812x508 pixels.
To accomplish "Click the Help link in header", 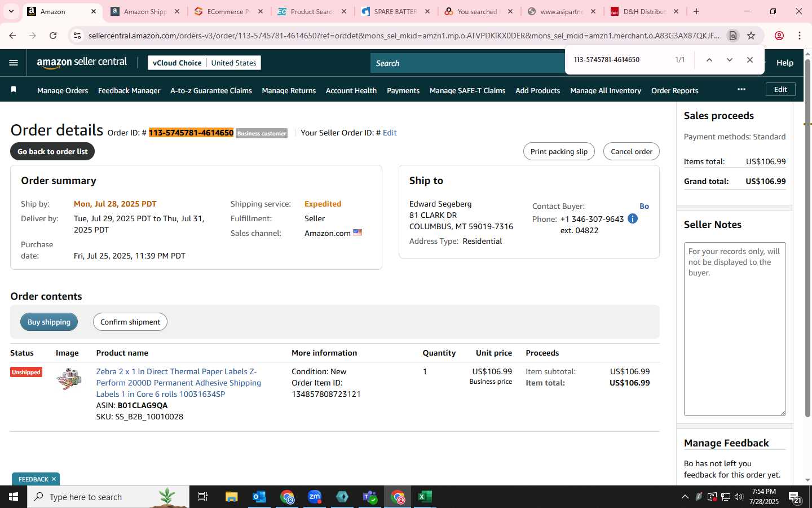I will click(x=784, y=63).
